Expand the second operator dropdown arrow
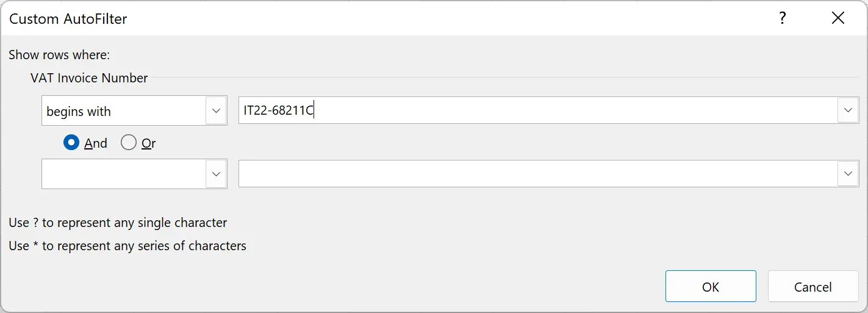The image size is (868, 313). coord(216,174)
